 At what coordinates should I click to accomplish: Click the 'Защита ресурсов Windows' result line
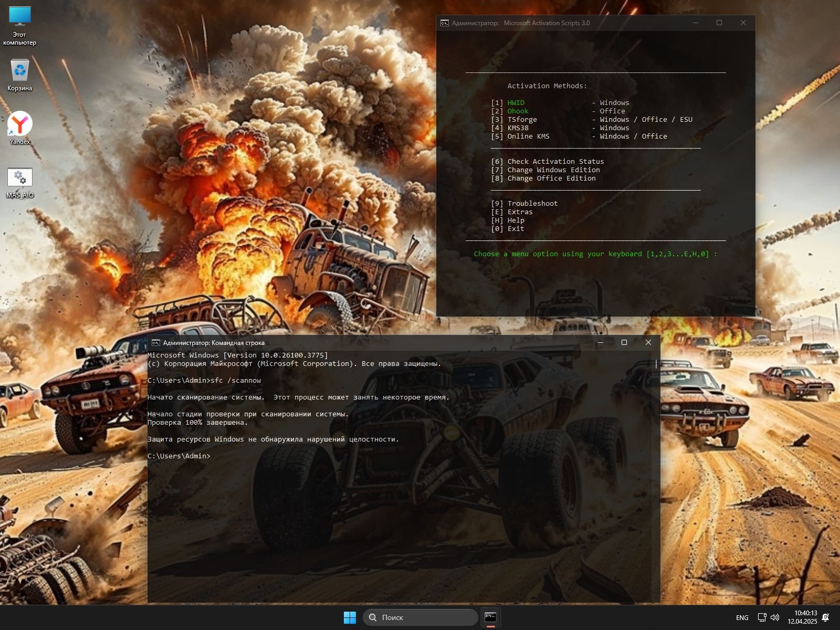[273, 439]
